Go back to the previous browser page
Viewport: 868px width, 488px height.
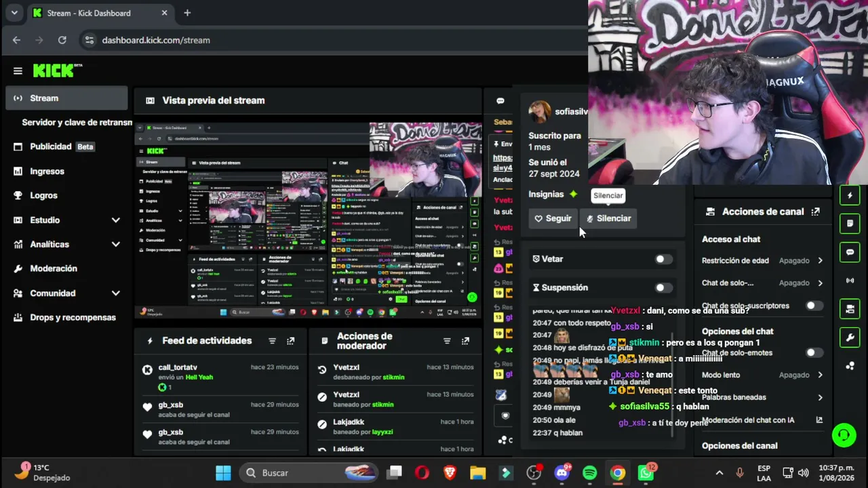tap(17, 40)
